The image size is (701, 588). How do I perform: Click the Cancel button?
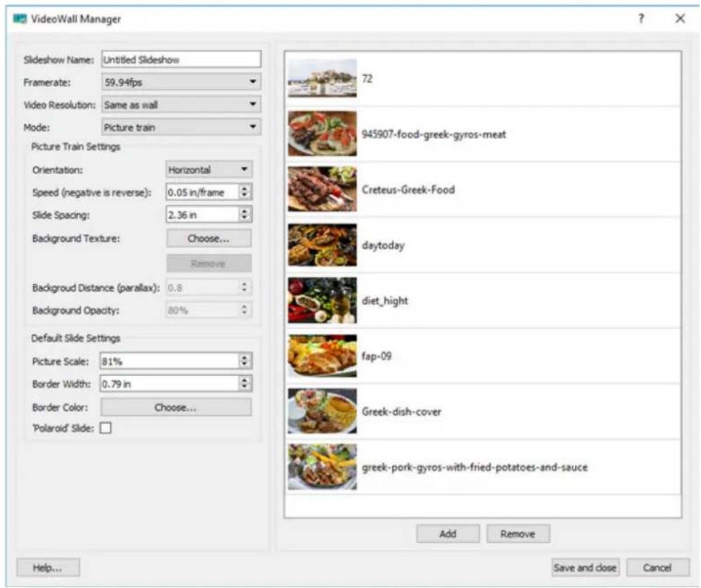tap(658, 567)
